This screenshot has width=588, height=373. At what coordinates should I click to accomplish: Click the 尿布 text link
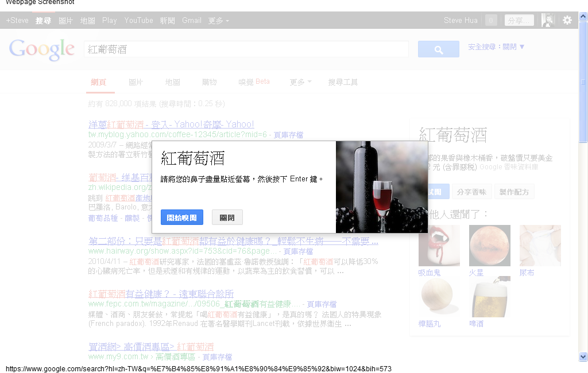click(x=527, y=273)
